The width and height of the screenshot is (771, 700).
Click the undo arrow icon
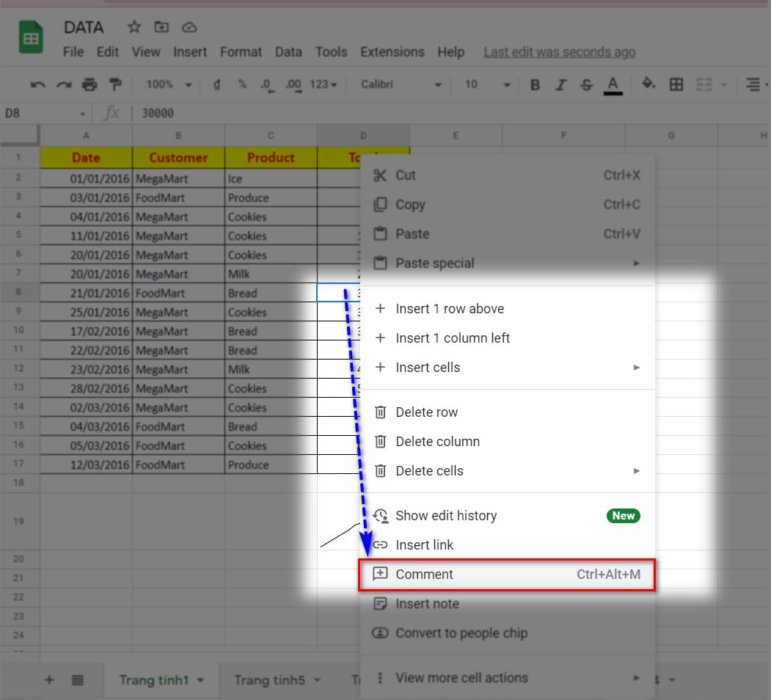tap(37, 84)
